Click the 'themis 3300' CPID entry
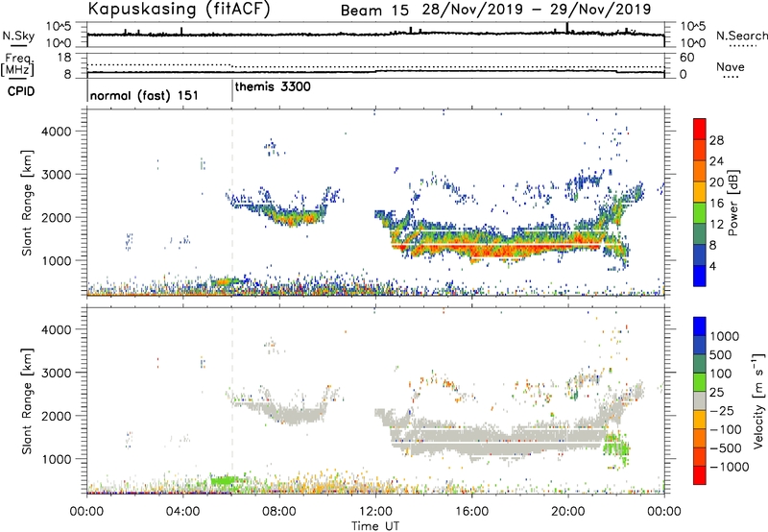Viewport: 768px width, 532px height. click(x=273, y=86)
